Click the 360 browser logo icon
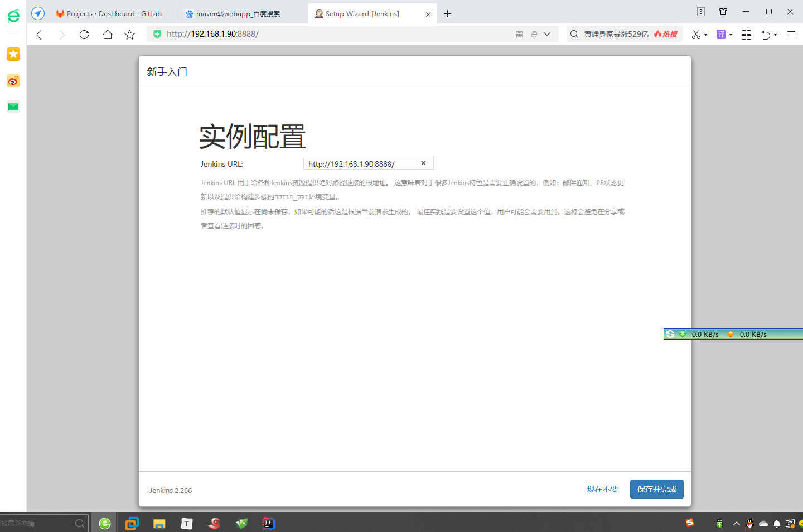 (13, 16)
